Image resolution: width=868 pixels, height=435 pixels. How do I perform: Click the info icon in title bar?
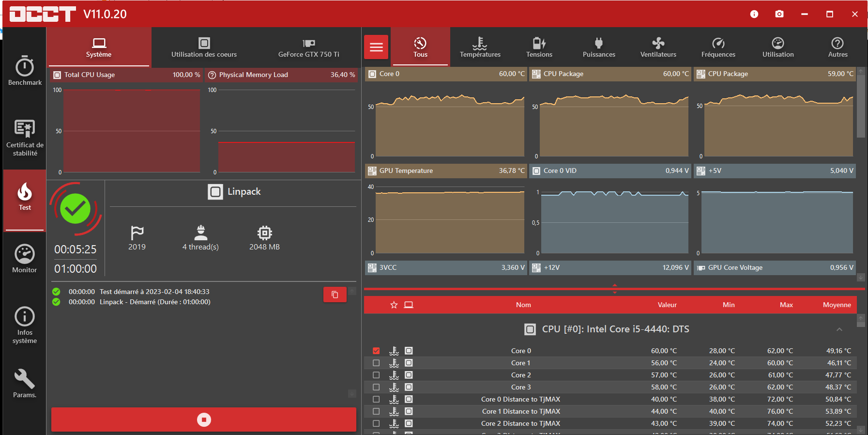[754, 14]
